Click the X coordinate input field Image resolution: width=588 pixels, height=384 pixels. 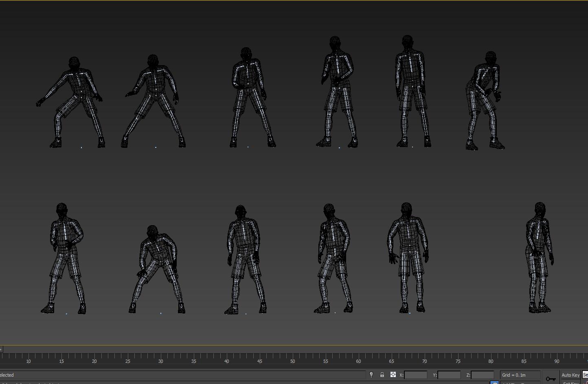click(416, 375)
